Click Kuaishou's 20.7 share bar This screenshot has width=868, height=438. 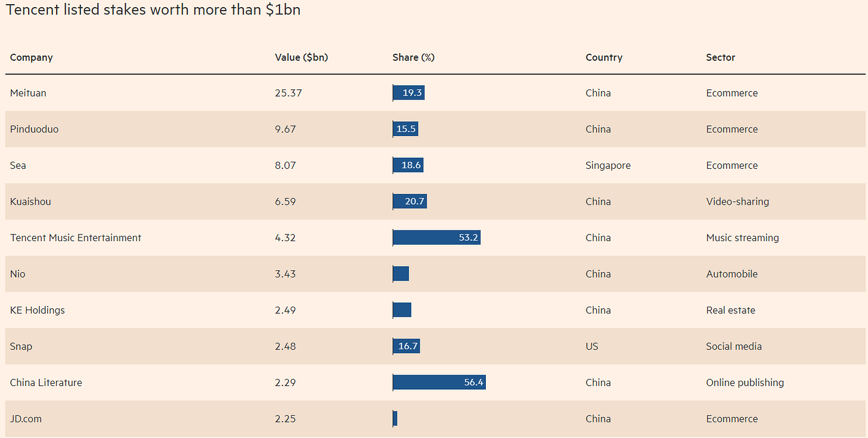[410, 202]
